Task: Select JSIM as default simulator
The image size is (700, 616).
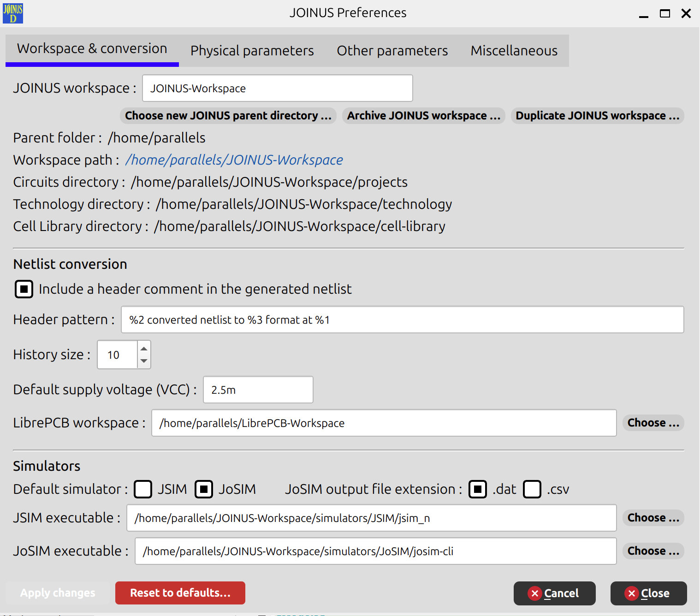Action: (x=143, y=489)
